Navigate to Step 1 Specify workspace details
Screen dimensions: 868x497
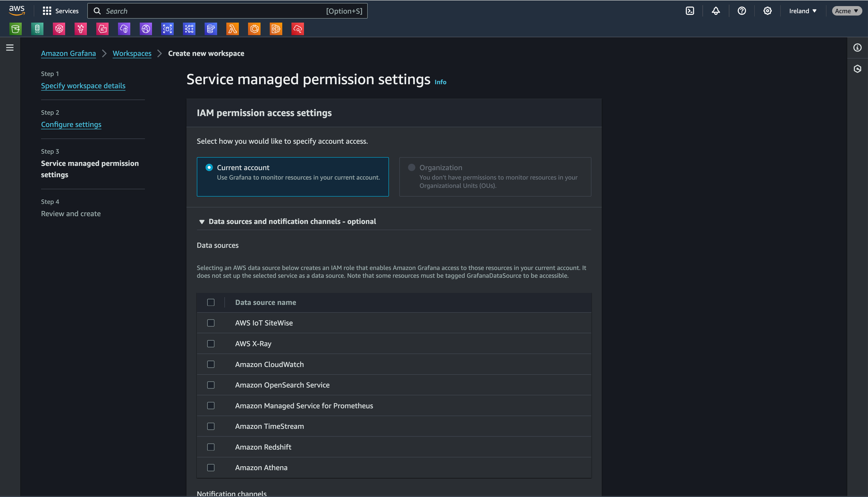pyautogui.click(x=83, y=85)
